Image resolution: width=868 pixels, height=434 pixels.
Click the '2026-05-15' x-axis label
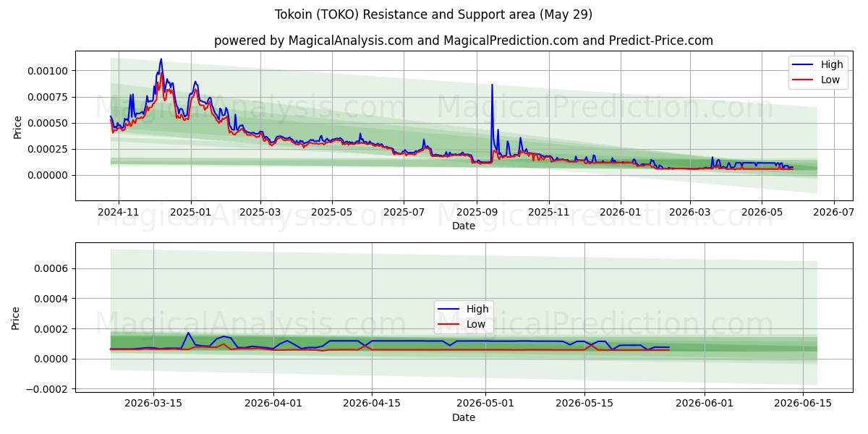coord(584,404)
